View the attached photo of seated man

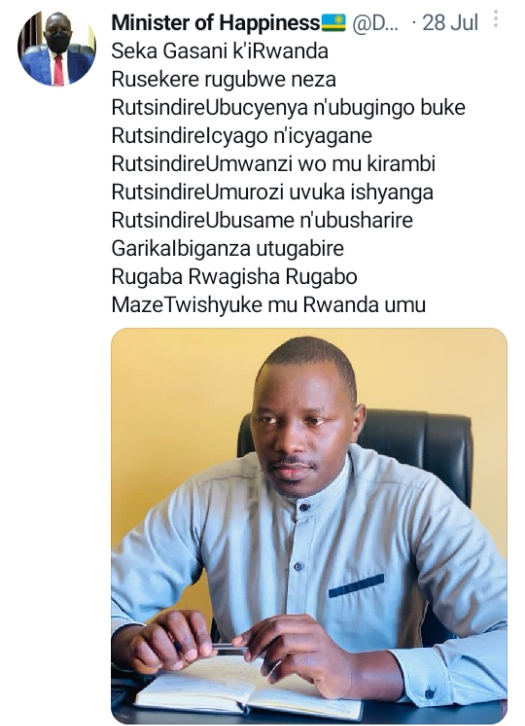pos(309,526)
